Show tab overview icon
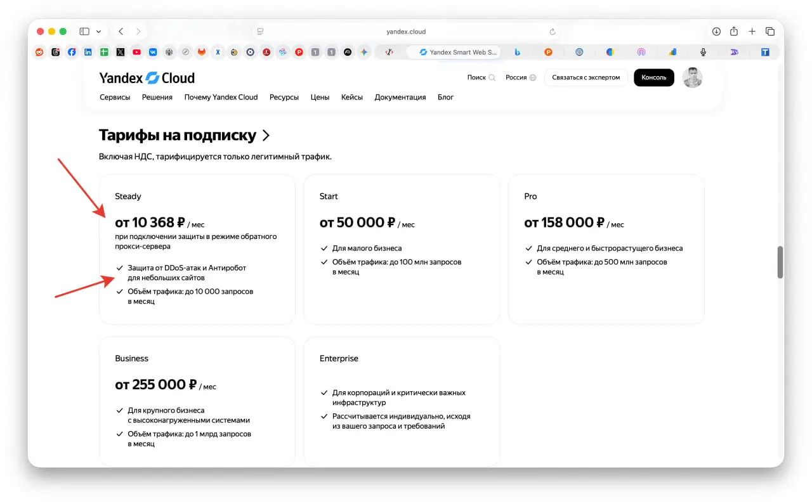The width and height of the screenshot is (812, 504). (x=770, y=31)
